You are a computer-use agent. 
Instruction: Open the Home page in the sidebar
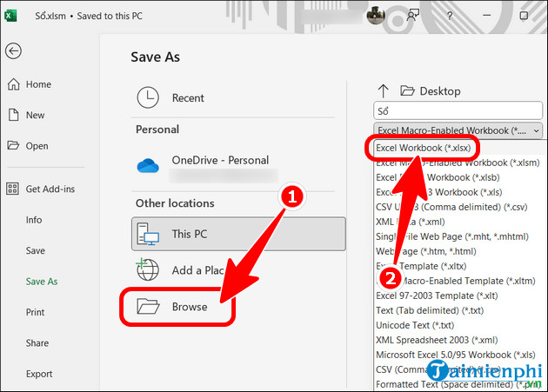coord(38,84)
